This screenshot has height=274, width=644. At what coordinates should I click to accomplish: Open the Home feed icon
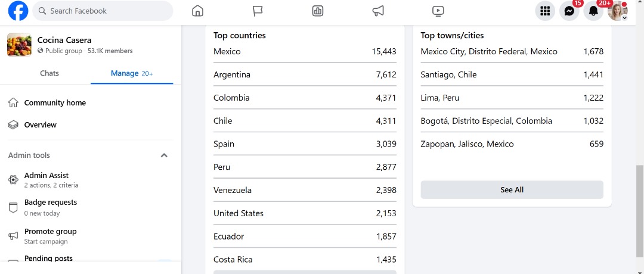[x=197, y=11]
